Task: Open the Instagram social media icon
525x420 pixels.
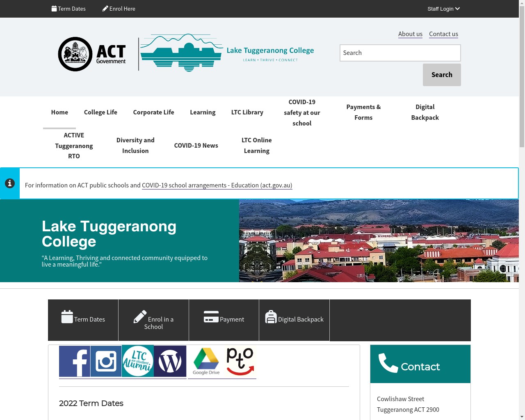Action: 106,361
